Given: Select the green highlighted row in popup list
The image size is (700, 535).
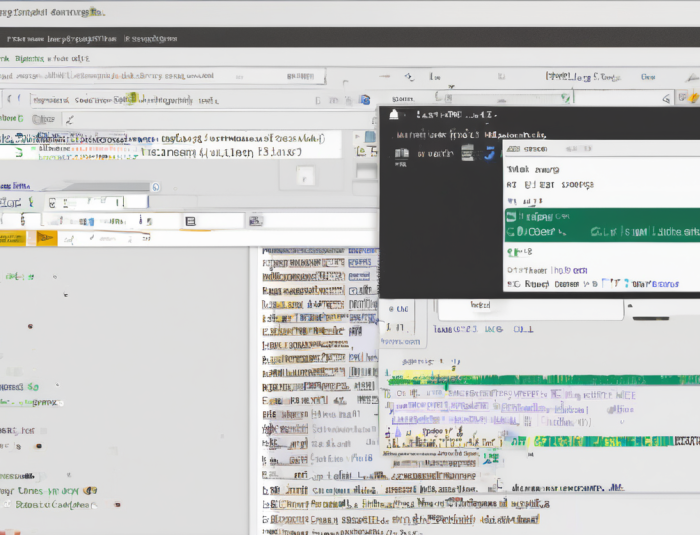Looking at the screenshot, I should tap(600, 224).
